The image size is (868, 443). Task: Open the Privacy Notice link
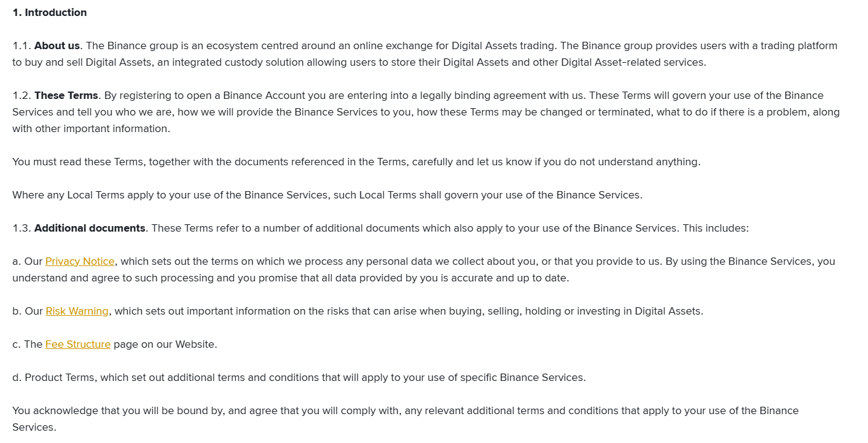coord(80,261)
